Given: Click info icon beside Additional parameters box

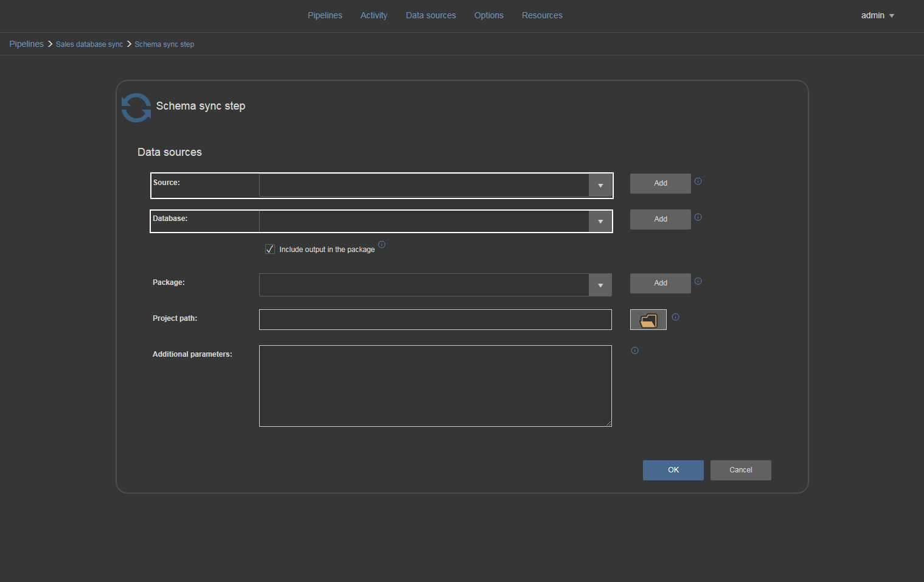Looking at the screenshot, I should coord(635,351).
